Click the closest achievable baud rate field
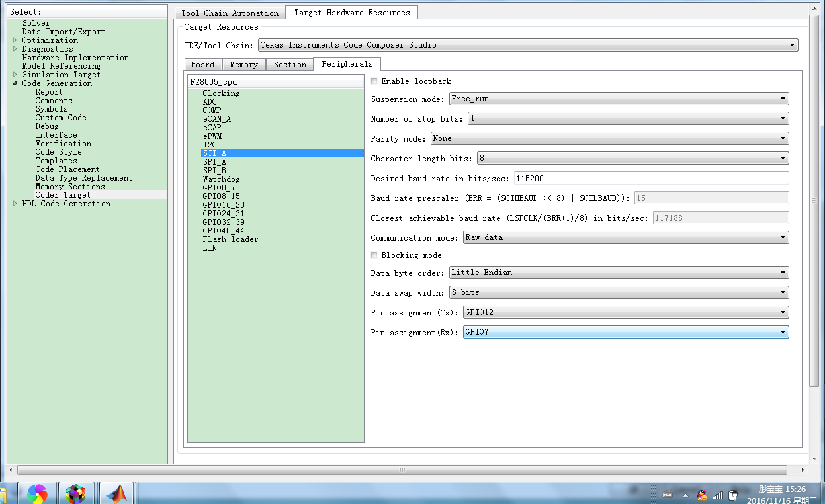 (720, 218)
